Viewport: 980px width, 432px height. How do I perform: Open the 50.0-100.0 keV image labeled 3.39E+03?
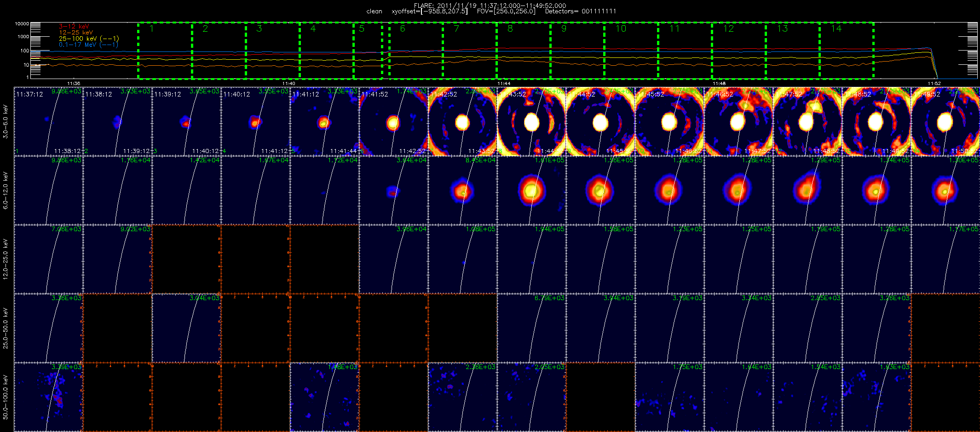pyautogui.click(x=48, y=397)
